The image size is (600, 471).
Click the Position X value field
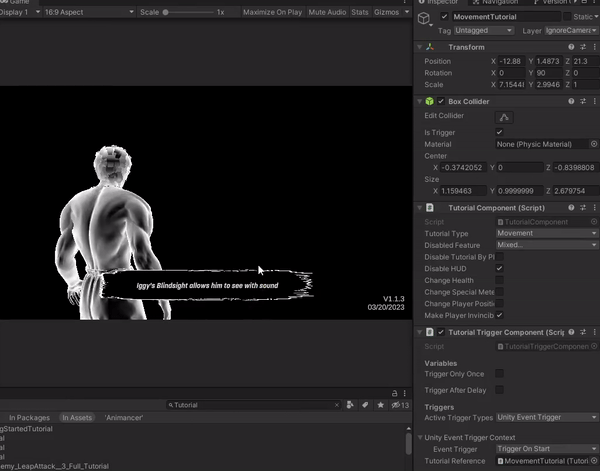tap(511, 61)
